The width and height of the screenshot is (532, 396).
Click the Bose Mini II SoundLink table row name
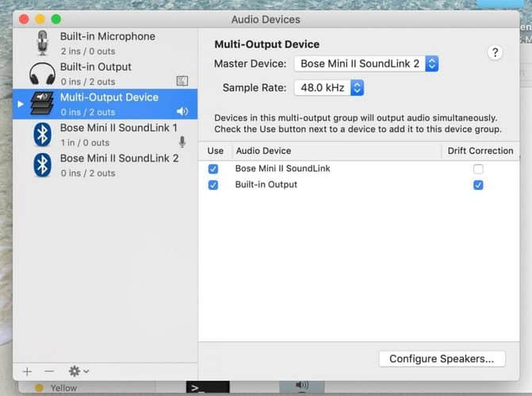282,169
